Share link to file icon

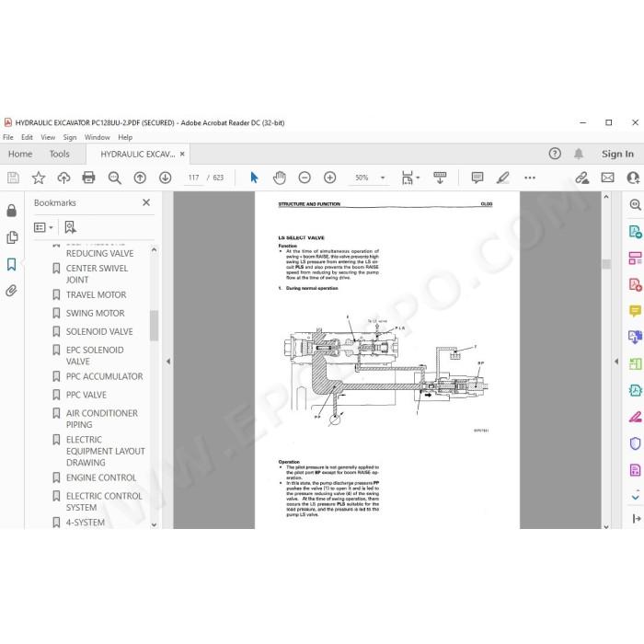pos(581,178)
